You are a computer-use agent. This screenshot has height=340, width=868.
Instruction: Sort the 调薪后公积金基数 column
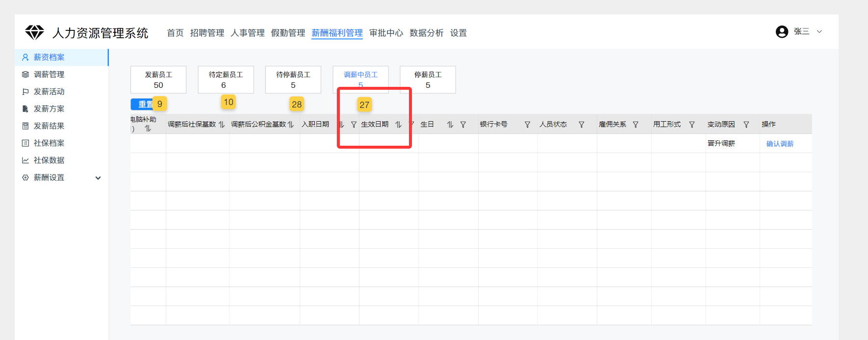click(x=291, y=125)
